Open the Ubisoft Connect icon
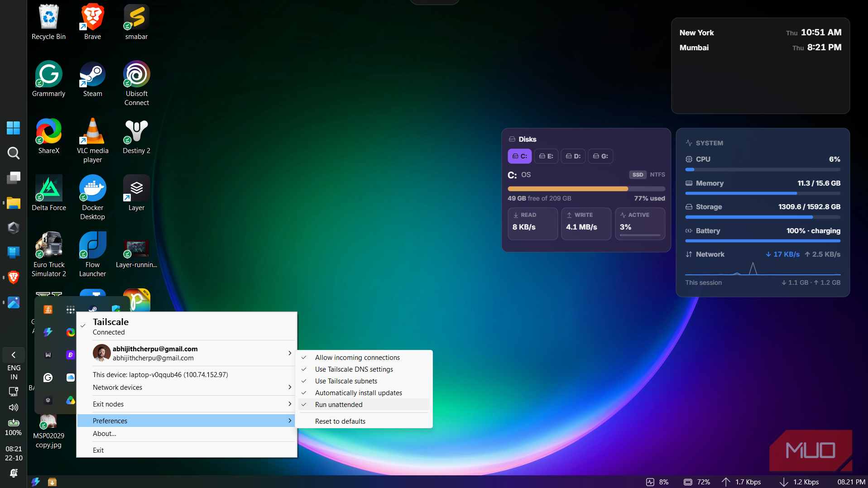868x488 pixels. tap(136, 84)
